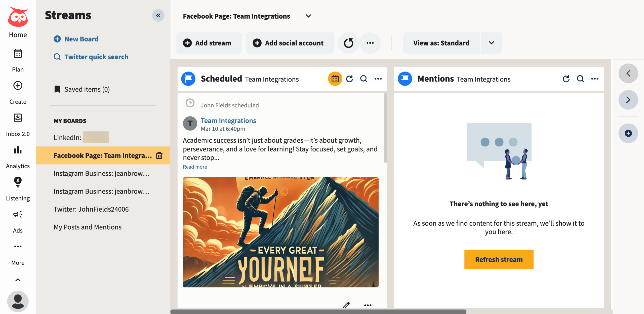Refresh all streams on the board
Image resolution: width=644 pixels, height=314 pixels.
348,43
